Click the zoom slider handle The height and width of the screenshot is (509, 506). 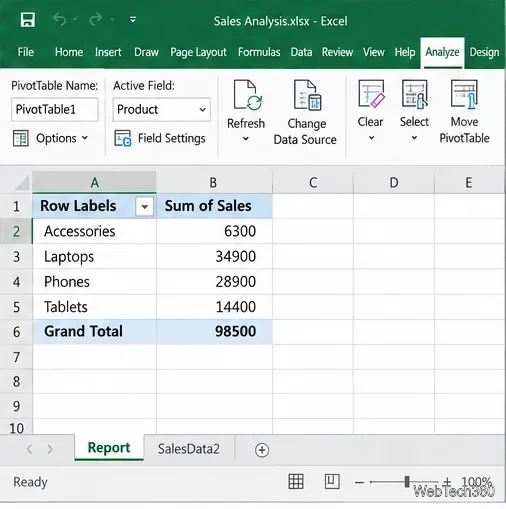[407, 482]
